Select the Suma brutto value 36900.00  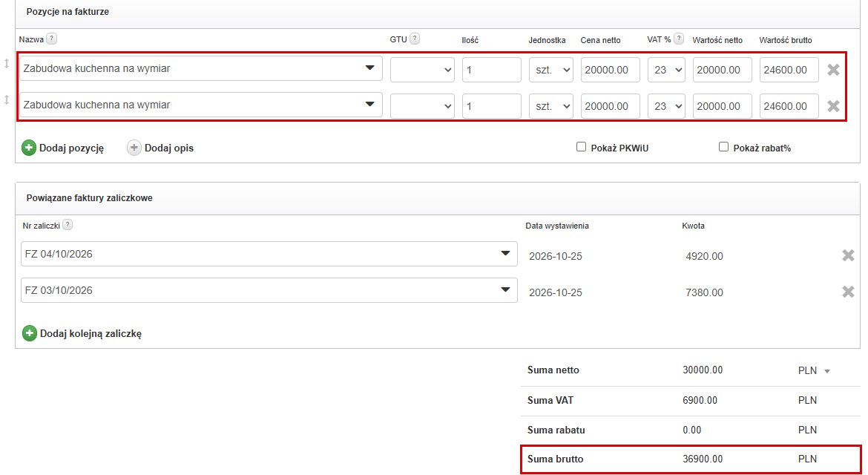tap(703, 459)
